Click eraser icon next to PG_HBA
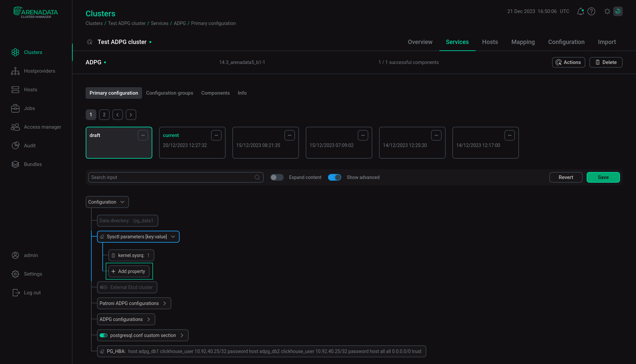This screenshot has width=636, height=364. click(102, 351)
